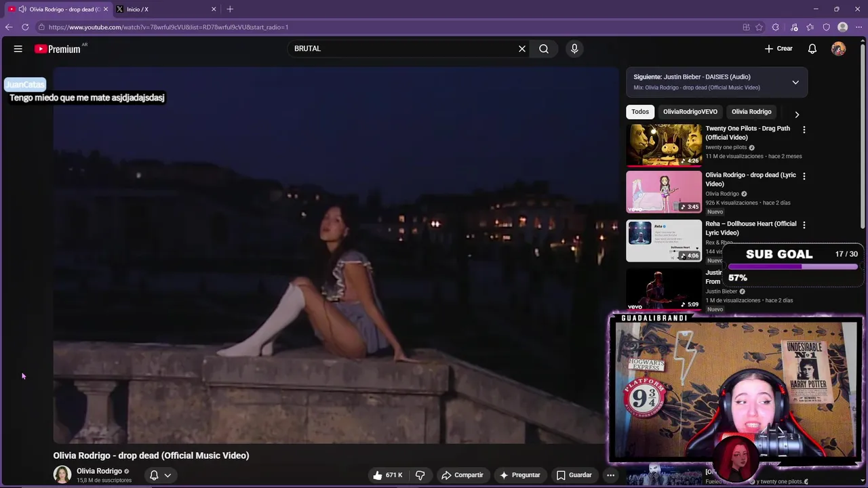Image resolution: width=868 pixels, height=488 pixels.
Task: Open the media control music icon
Action: coord(794,27)
